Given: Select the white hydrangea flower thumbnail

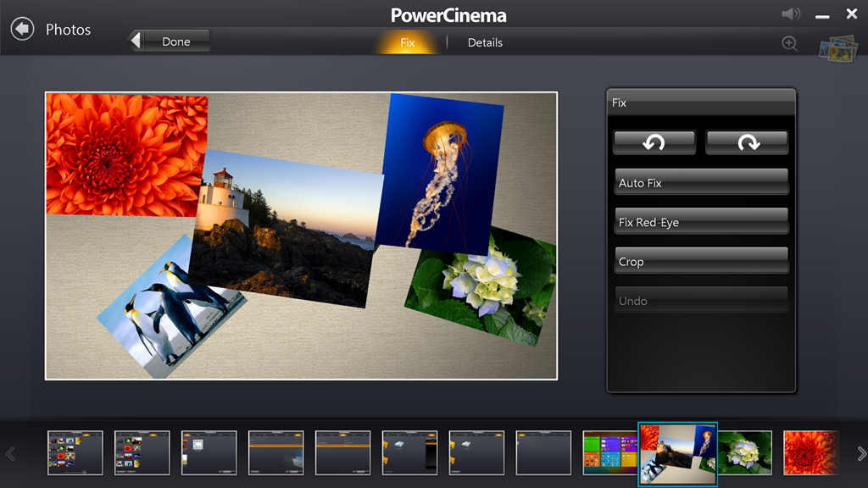Looking at the screenshot, I should [745, 452].
